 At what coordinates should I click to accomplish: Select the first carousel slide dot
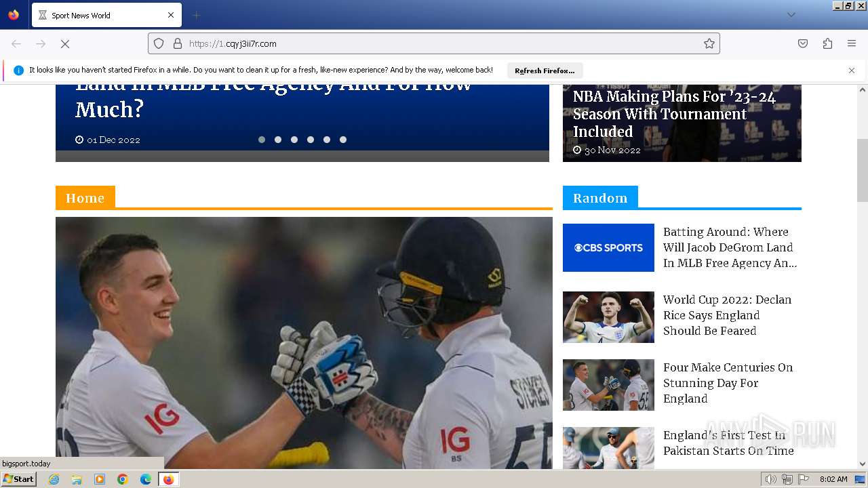click(x=262, y=140)
